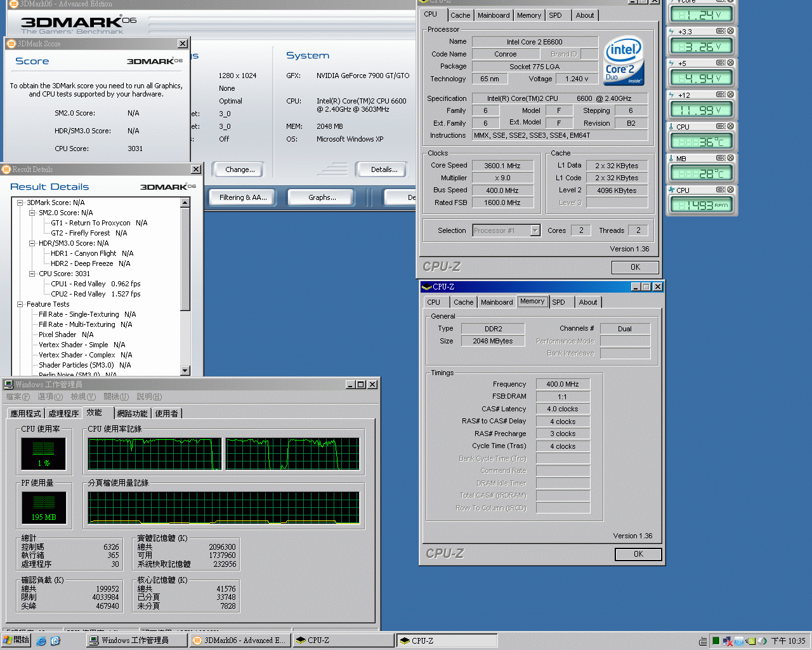Collapse the CPU Score: 3031 tree node
Image resolution: width=812 pixels, height=650 pixels.
[x=32, y=274]
